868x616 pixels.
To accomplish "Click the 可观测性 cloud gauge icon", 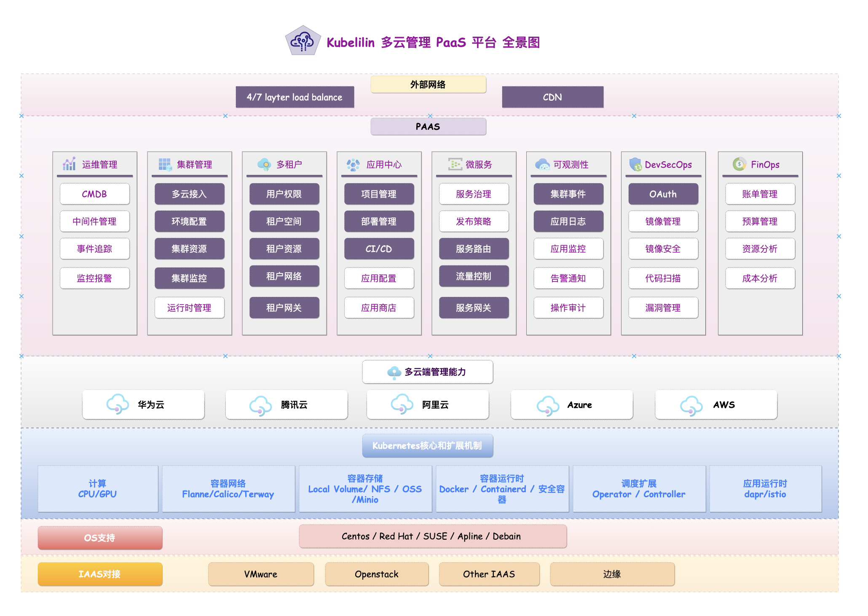I will [x=542, y=164].
